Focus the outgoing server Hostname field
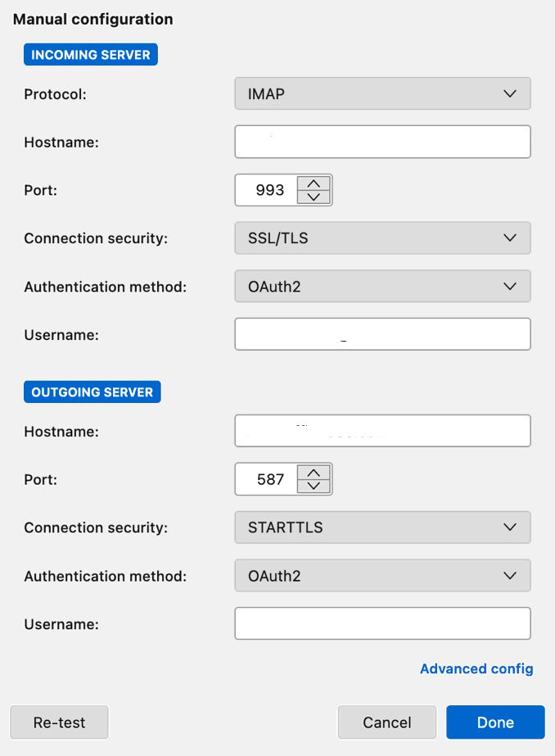555x756 pixels. pyautogui.click(x=382, y=431)
